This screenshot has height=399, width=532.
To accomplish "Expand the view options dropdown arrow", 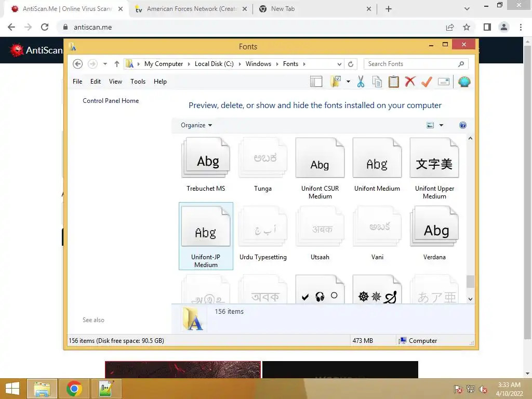I will click(x=442, y=125).
